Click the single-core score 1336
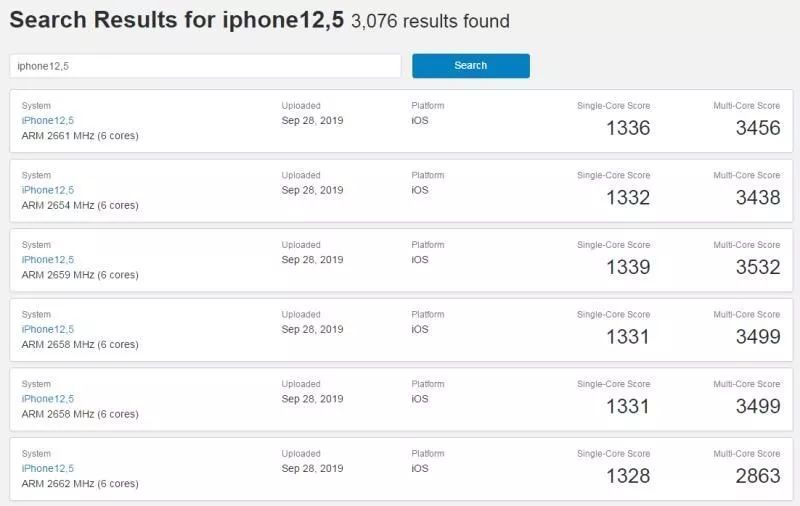 [x=628, y=128]
